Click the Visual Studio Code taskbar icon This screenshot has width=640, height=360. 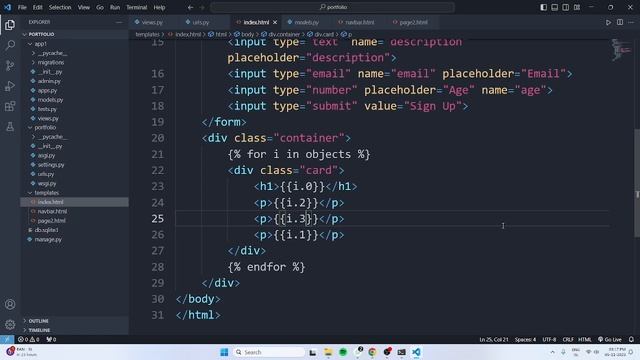[416, 352]
